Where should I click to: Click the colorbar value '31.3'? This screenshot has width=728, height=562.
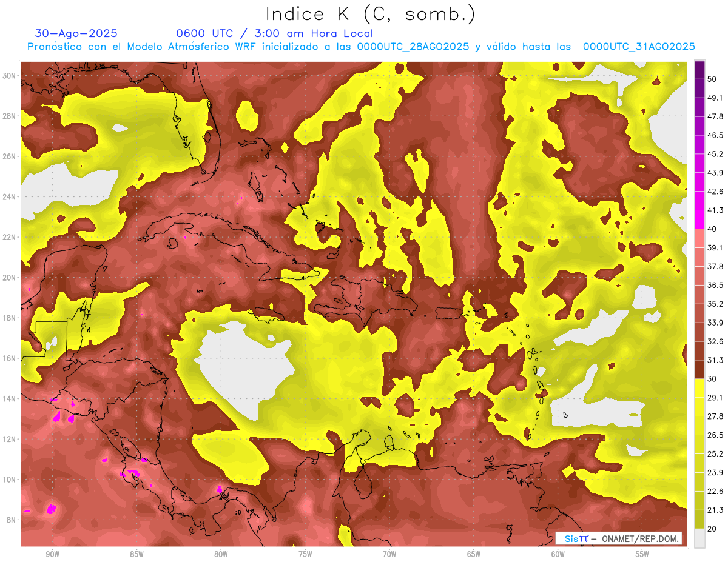coord(715,361)
